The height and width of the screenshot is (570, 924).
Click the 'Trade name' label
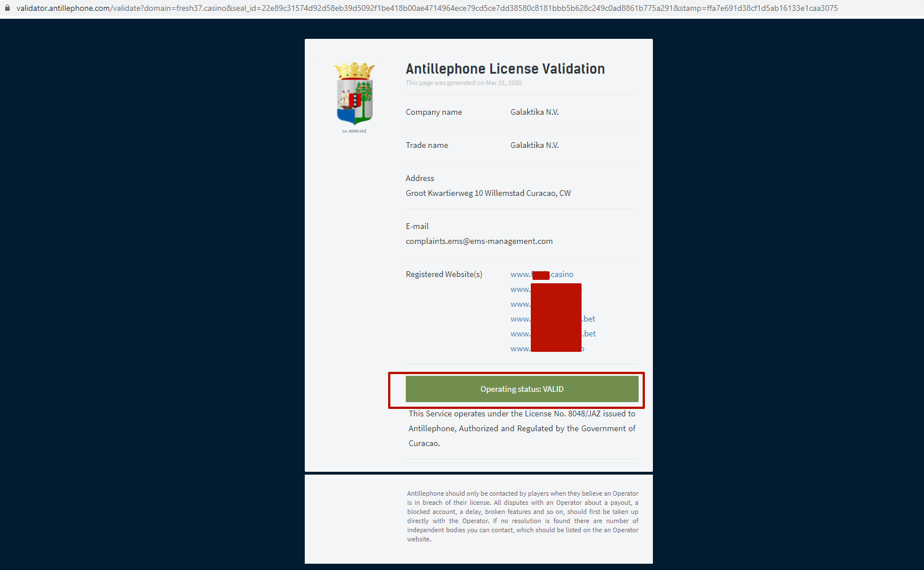[427, 145]
